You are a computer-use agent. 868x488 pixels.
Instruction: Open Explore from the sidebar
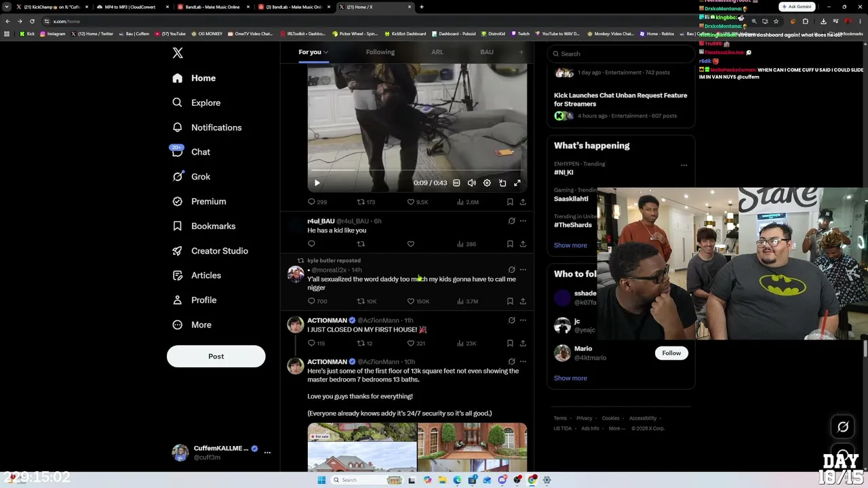[197, 103]
